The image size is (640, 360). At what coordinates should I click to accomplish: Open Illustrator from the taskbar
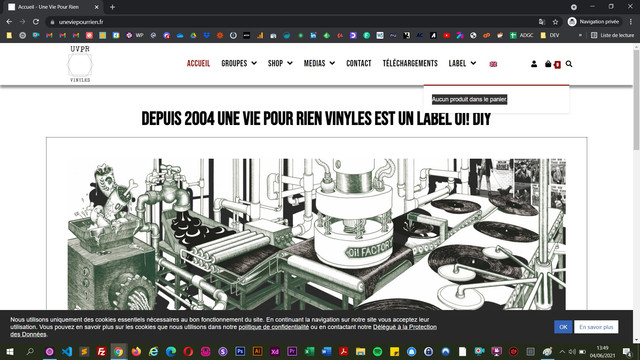point(257,351)
